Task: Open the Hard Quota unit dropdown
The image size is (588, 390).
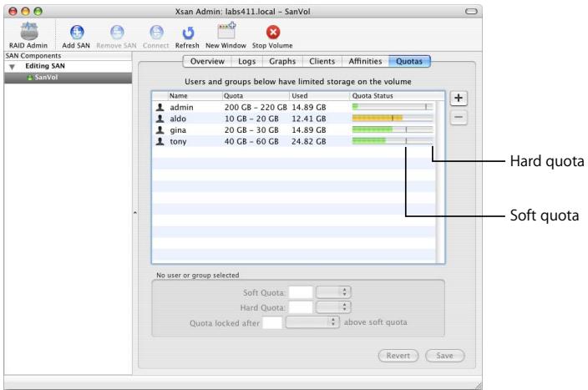Action: coord(333,307)
